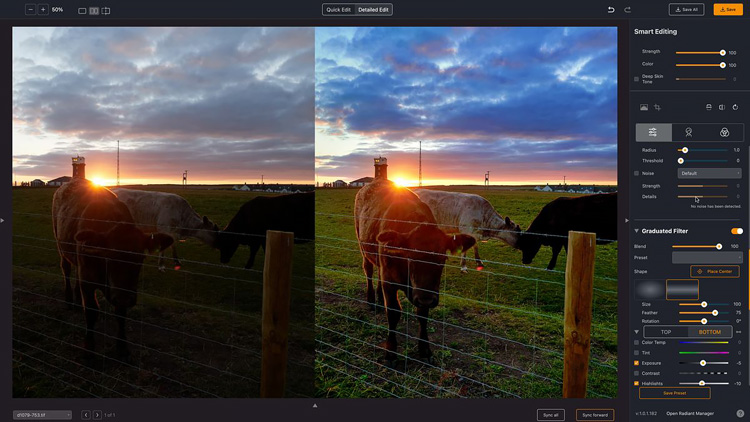This screenshot has height=422, width=750.
Task: Click the Save All button
Action: click(686, 10)
